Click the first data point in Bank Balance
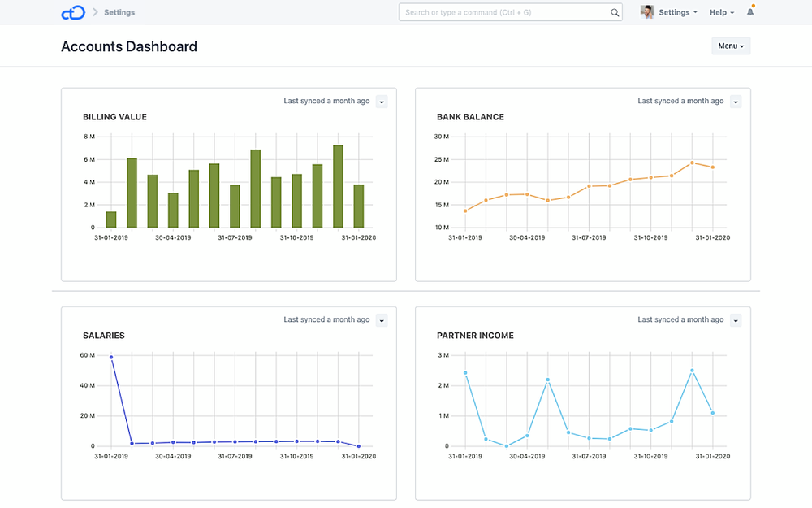The image size is (812, 508). click(465, 211)
